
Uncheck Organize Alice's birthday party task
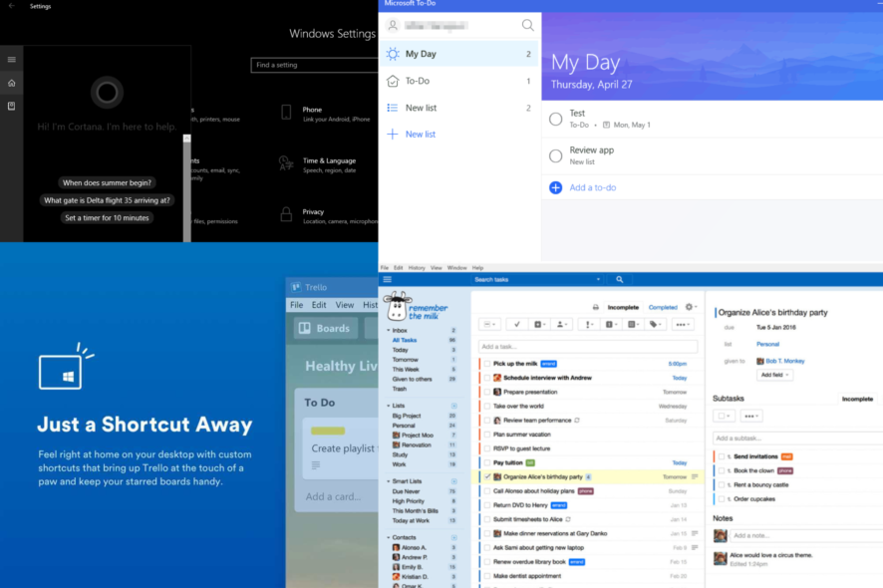[x=487, y=477]
